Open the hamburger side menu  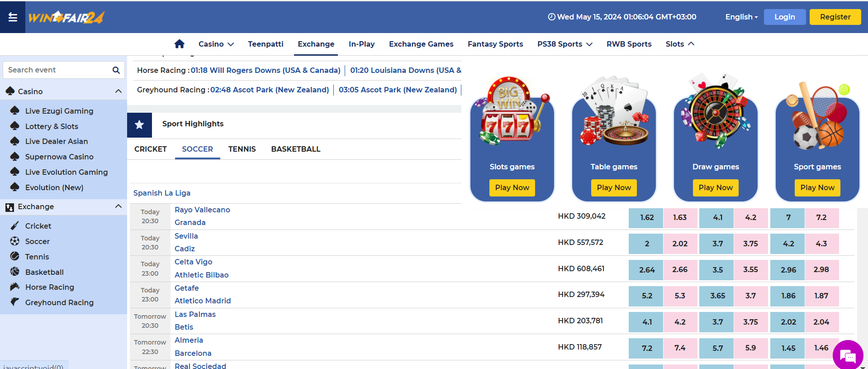[13, 17]
